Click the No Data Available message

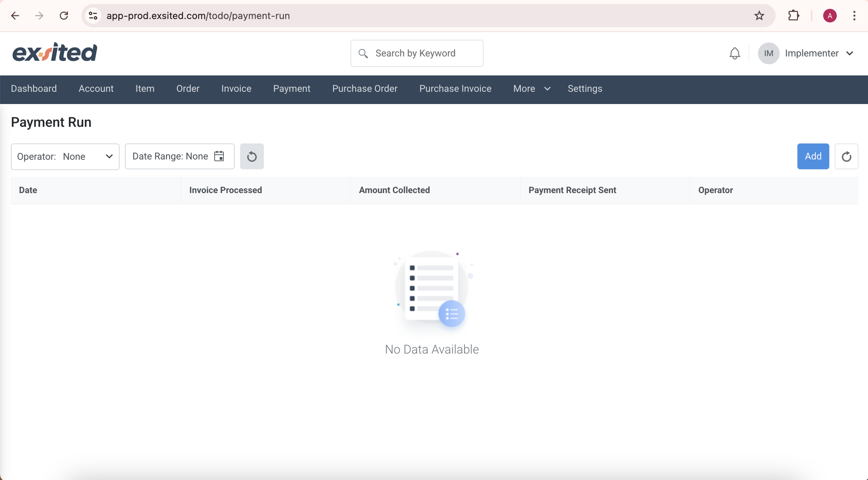coord(432,349)
